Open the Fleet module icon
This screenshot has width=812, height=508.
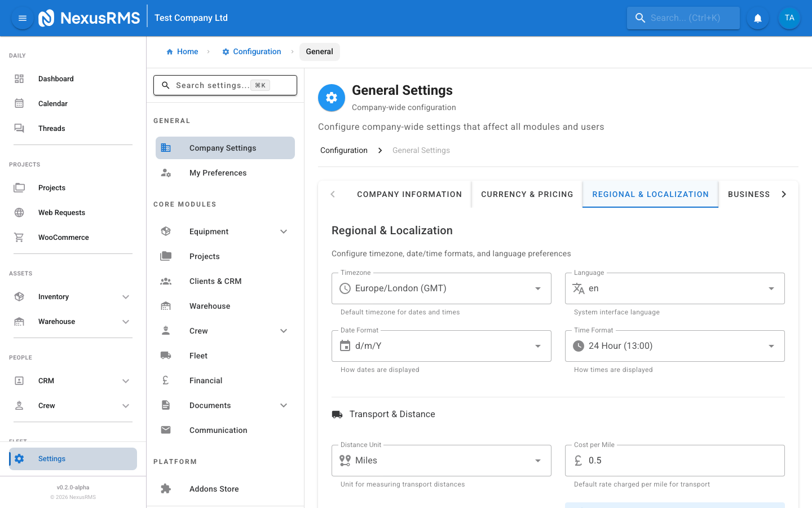click(x=165, y=355)
